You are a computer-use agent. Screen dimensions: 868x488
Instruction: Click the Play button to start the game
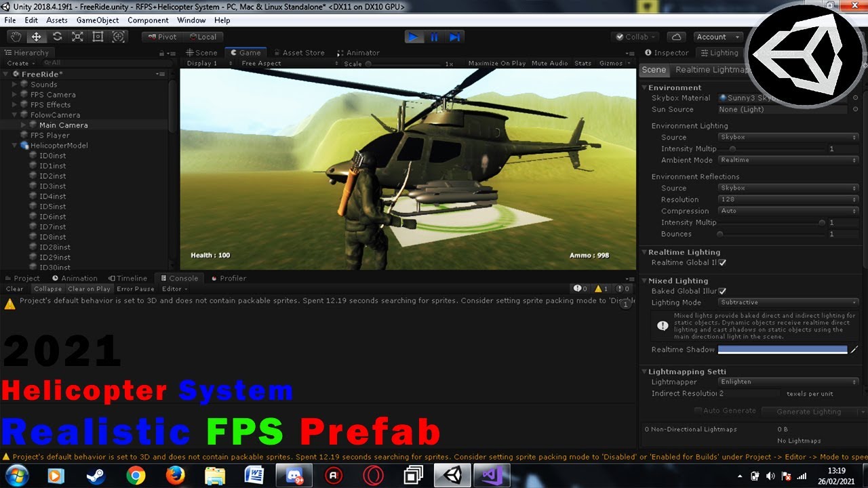413,37
